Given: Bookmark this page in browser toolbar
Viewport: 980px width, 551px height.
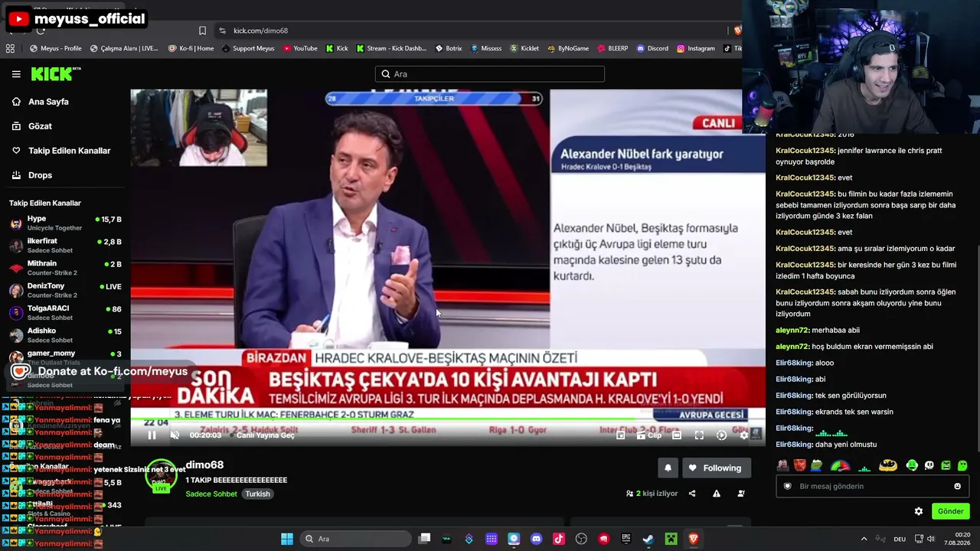Looking at the screenshot, I should point(202,31).
